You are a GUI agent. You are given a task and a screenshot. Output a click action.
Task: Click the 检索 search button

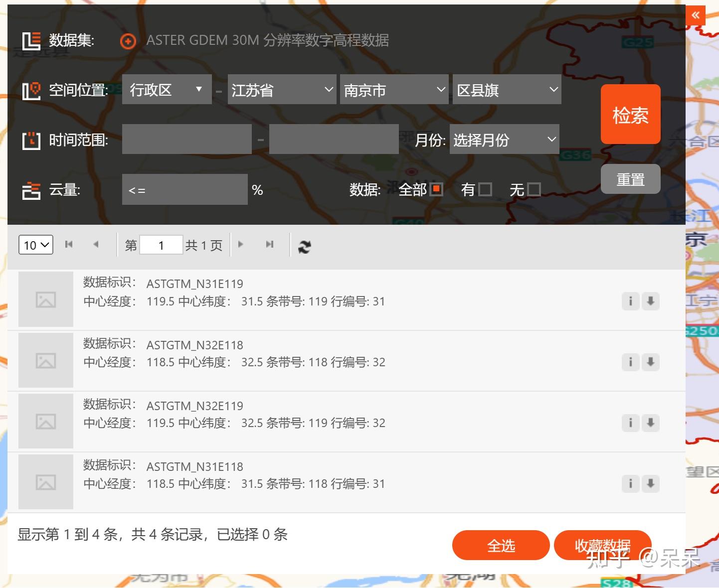click(x=630, y=115)
